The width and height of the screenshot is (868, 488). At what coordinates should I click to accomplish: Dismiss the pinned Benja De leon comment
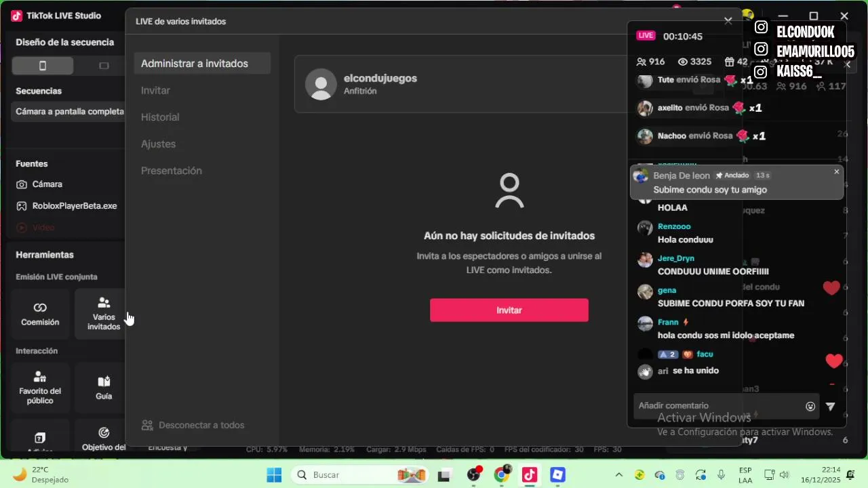click(x=836, y=172)
